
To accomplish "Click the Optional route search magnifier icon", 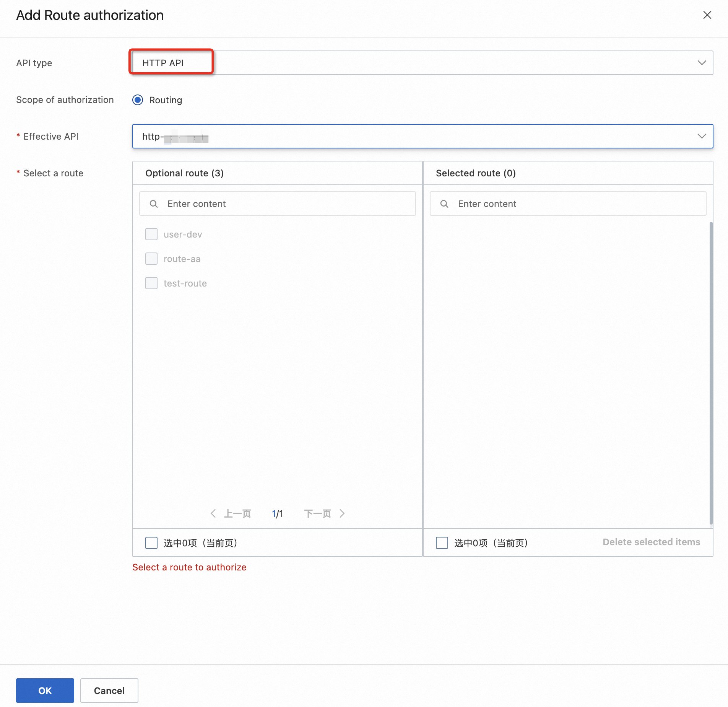I will pyautogui.click(x=154, y=204).
